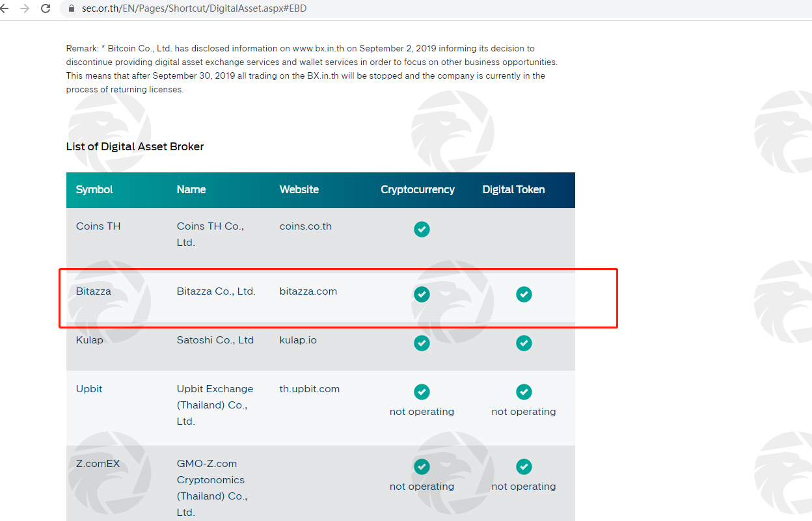812x521 pixels.
Task: Click the Website column header
Action: (x=299, y=190)
